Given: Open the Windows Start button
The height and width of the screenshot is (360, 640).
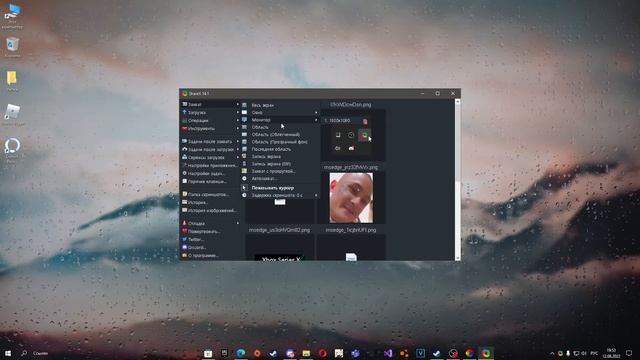Looking at the screenshot, I should point(7,353).
